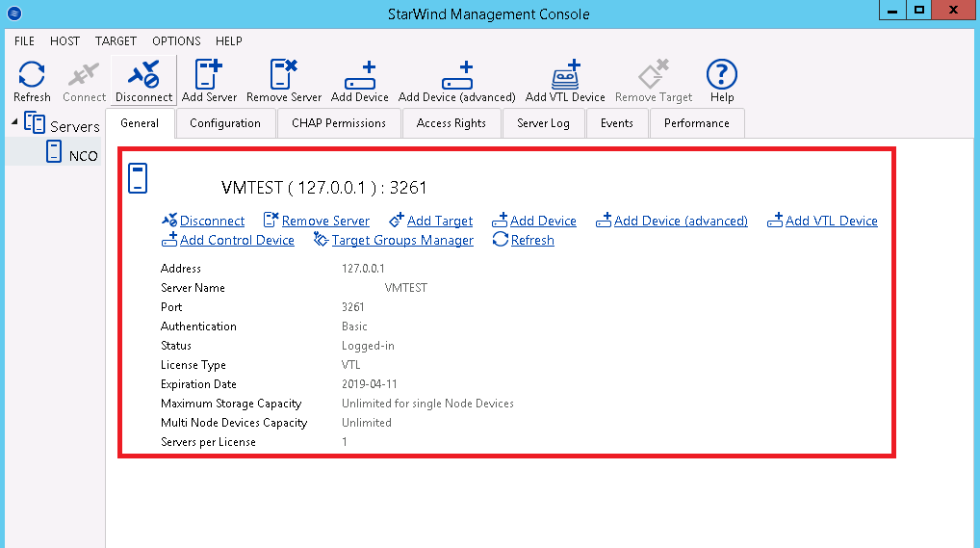Click the Port value 3261
Screen dimensions: 980x548
tap(352, 307)
